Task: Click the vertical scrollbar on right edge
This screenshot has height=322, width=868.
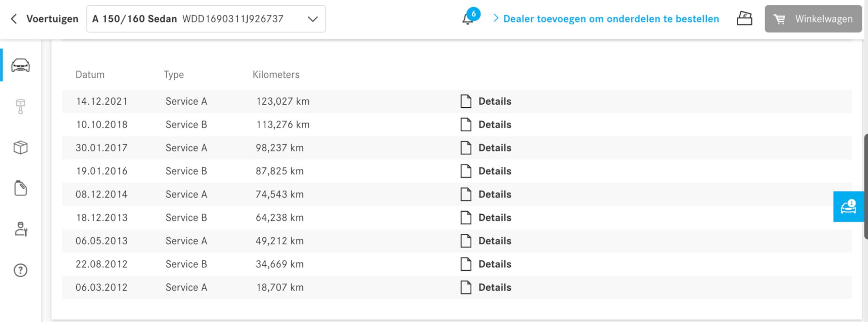Action: click(x=865, y=187)
